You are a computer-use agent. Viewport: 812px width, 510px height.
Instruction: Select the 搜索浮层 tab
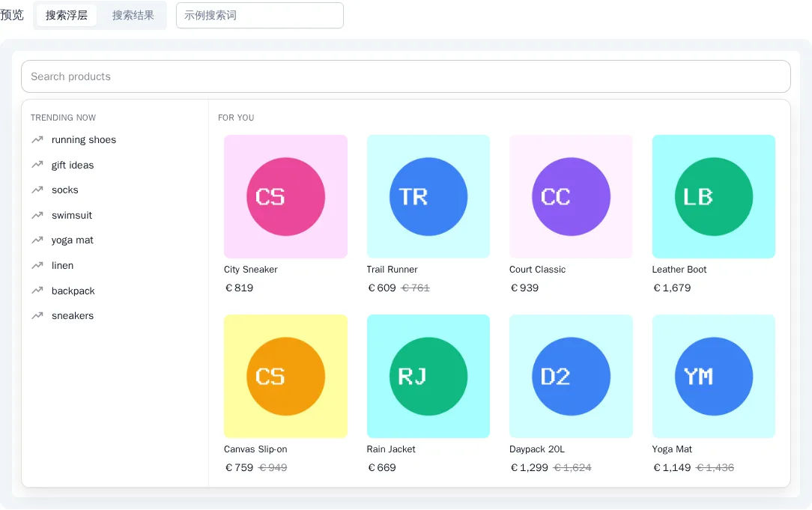click(x=66, y=16)
